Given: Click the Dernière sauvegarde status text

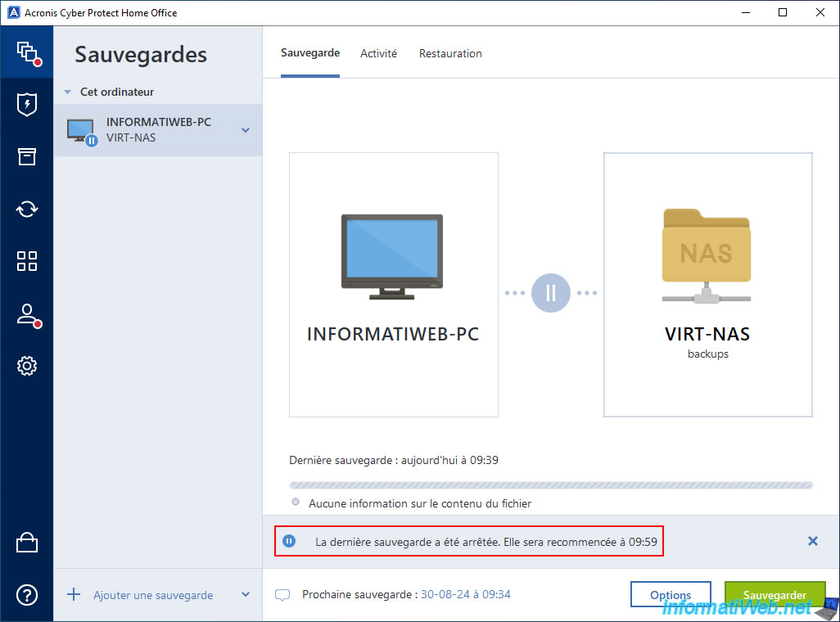Looking at the screenshot, I should 394,460.
